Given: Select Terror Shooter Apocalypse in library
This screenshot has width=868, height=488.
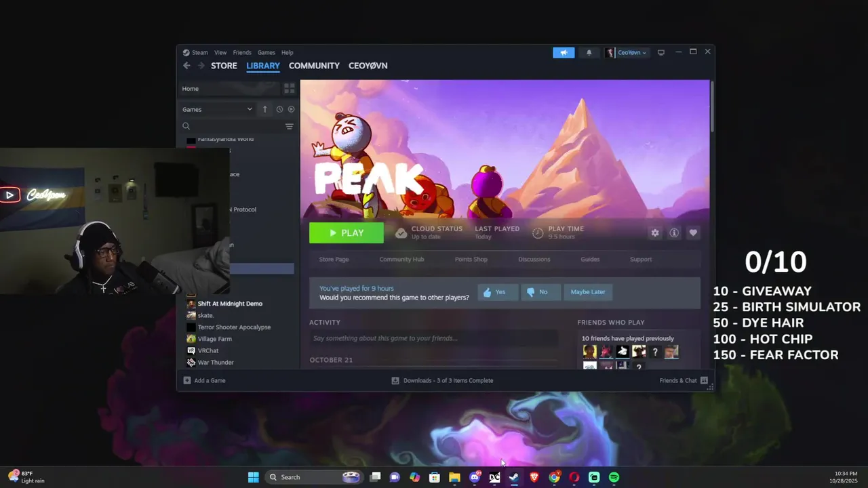Looking at the screenshot, I should pyautogui.click(x=234, y=327).
